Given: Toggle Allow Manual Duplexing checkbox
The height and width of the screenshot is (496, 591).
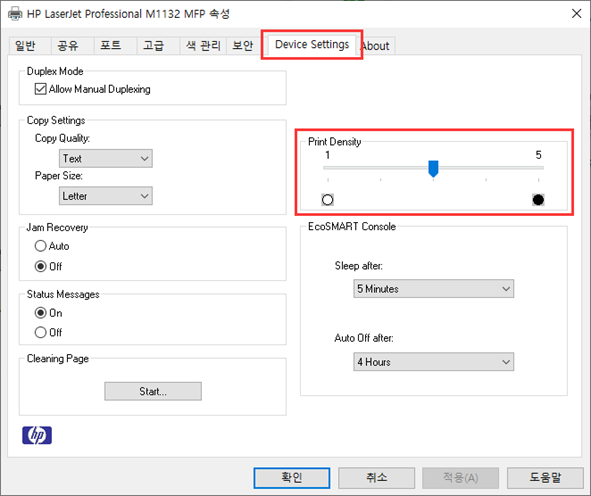Looking at the screenshot, I should pyautogui.click(x=40, y=89).
